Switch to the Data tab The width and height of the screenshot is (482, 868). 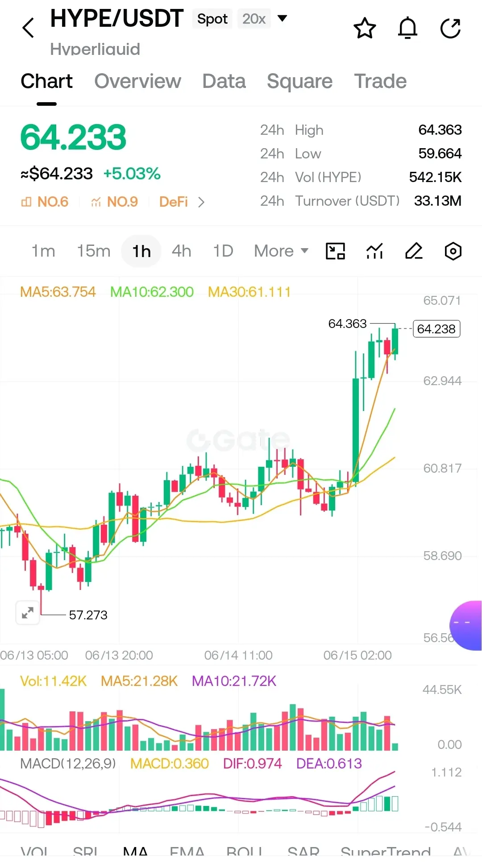pos(224,81)
